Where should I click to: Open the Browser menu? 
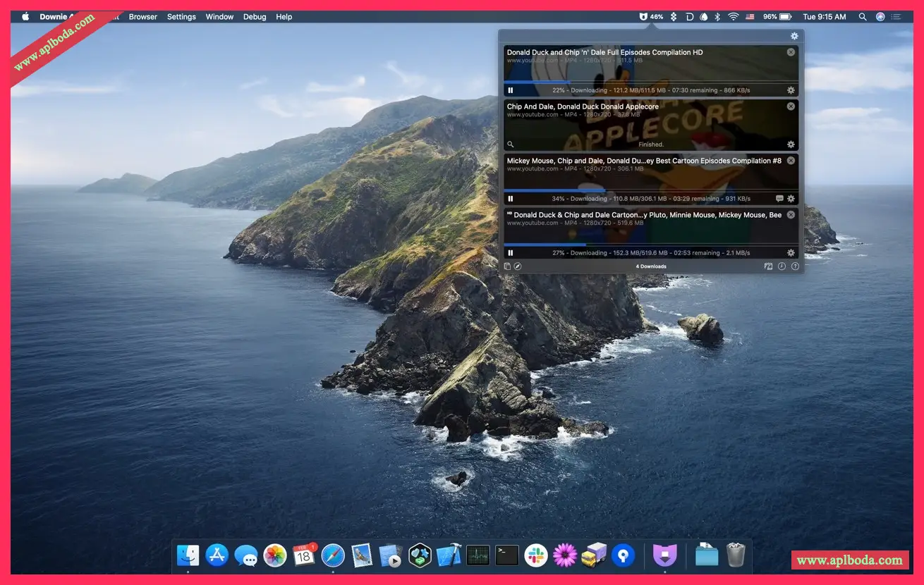coord(142,16)
